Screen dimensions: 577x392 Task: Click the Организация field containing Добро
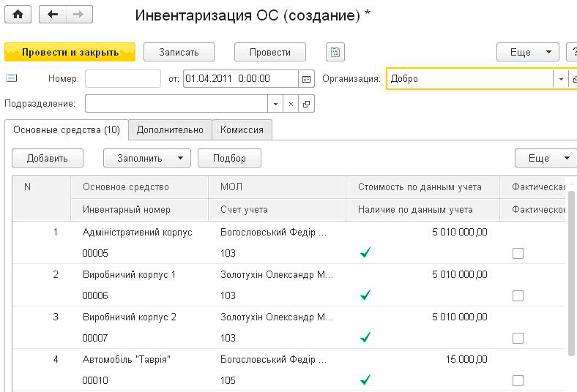[470, 79]
